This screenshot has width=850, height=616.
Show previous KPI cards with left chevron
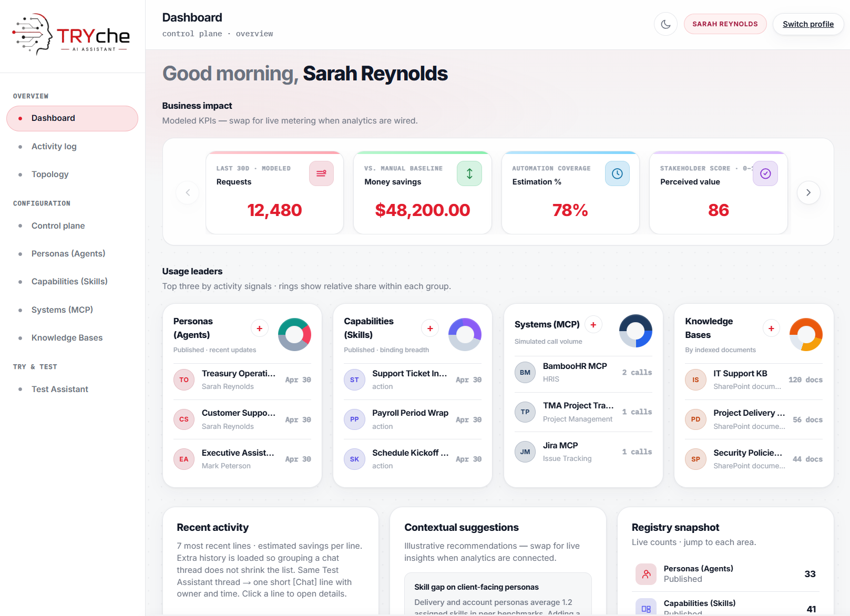[x=188, y=192]
